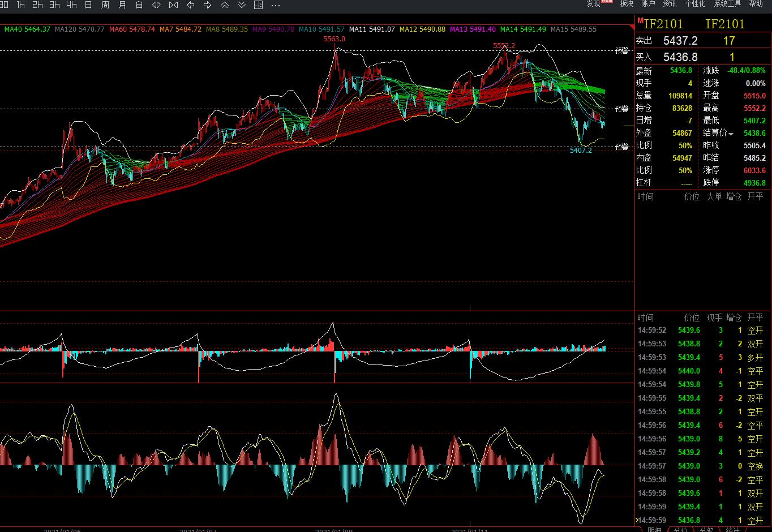Click the MA11 5491.07 indicator label
This screenshot has width=772, height=532.
point(372,29)
